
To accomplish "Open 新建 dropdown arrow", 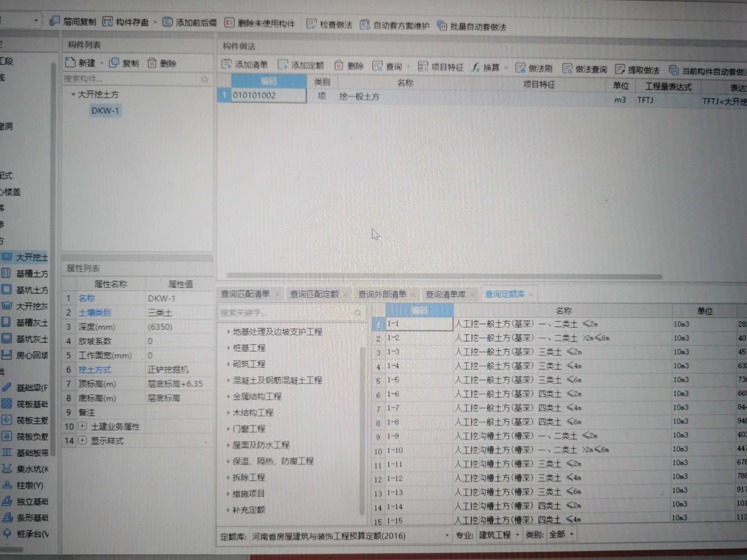I will tap(102, 63).
